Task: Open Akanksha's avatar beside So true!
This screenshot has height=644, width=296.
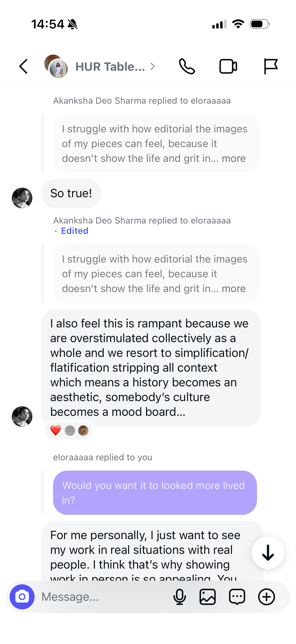Action: 22,198
